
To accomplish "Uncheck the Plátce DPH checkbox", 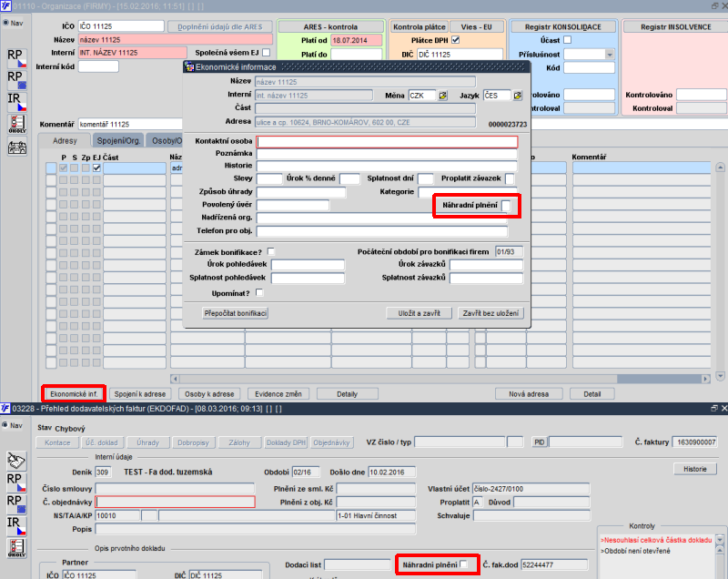I will (456, 40).
